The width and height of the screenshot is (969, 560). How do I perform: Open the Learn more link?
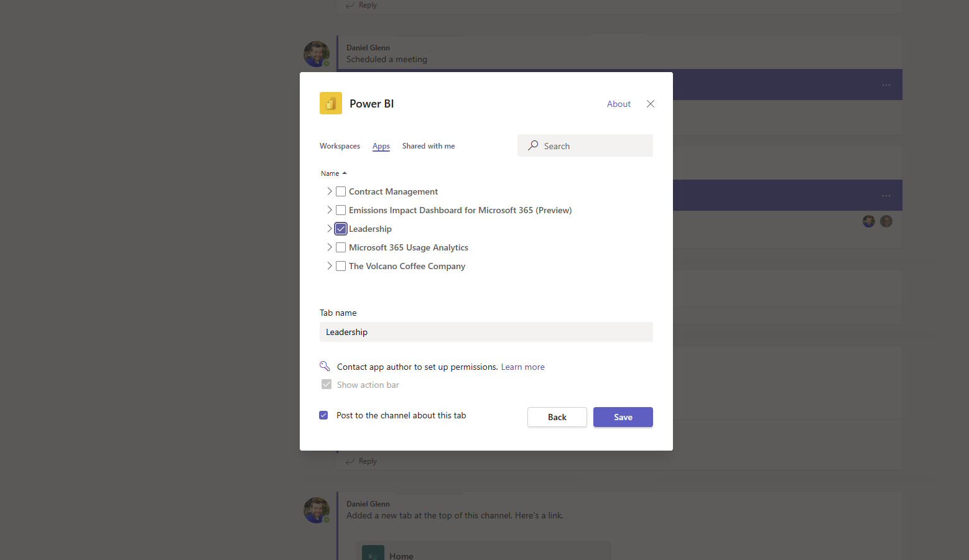[522, 366]
